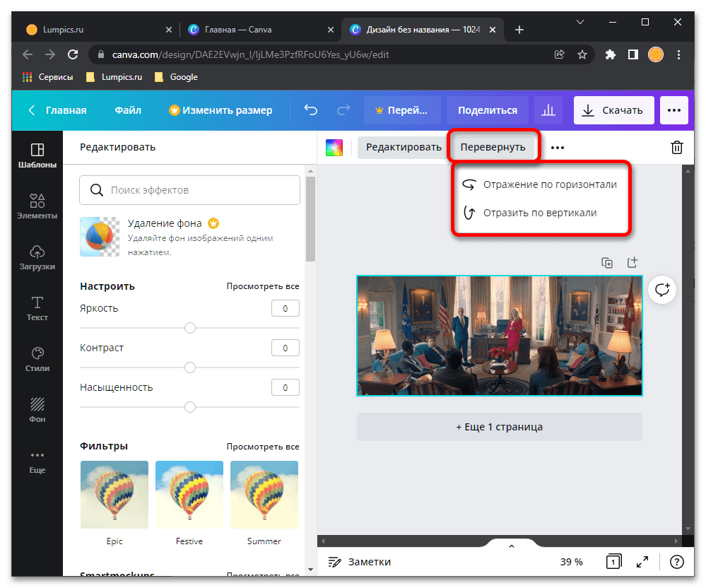Open Chrome profile avatar

coord(656,54)
